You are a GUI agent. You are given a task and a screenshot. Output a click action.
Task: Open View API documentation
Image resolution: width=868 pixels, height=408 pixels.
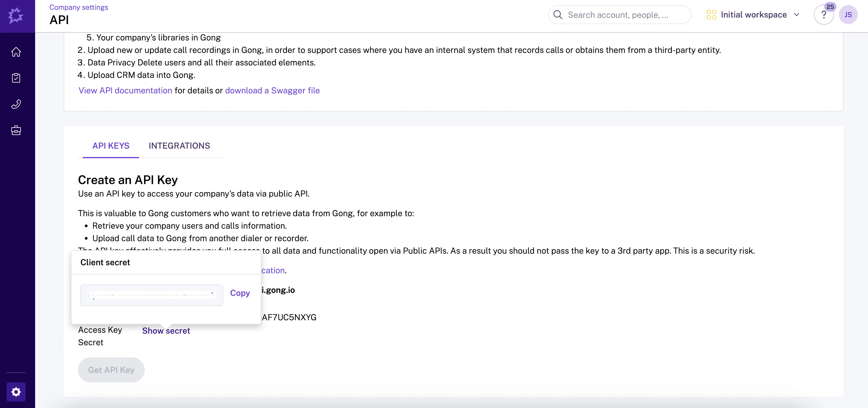click(x=125, y=90)
